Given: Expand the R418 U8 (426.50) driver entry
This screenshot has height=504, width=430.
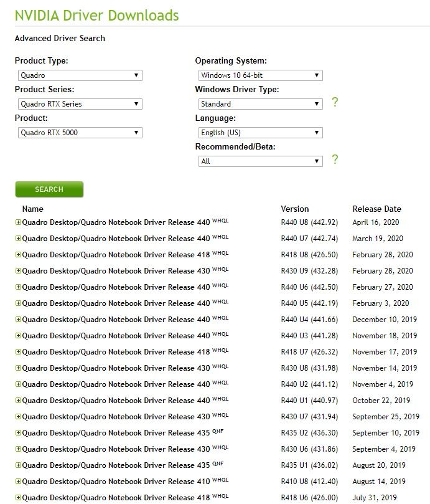Looking at the screenshot, I should pos(18,255).
